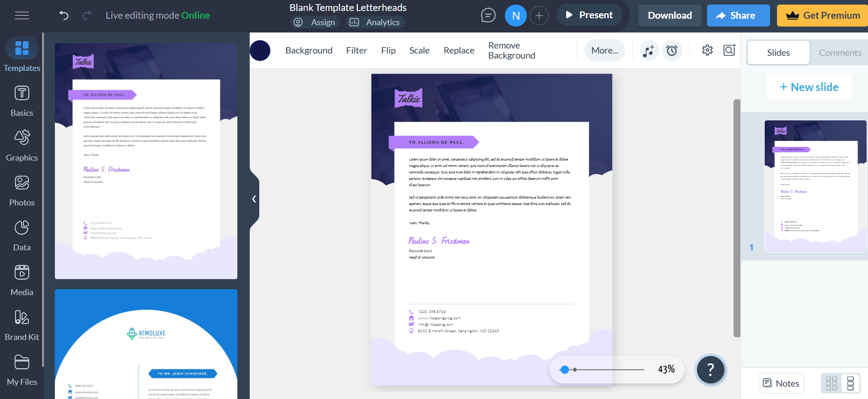868x399 pixels.
Task: Click the title 'Blank Template Letterheads'
Action: [348, 8]
